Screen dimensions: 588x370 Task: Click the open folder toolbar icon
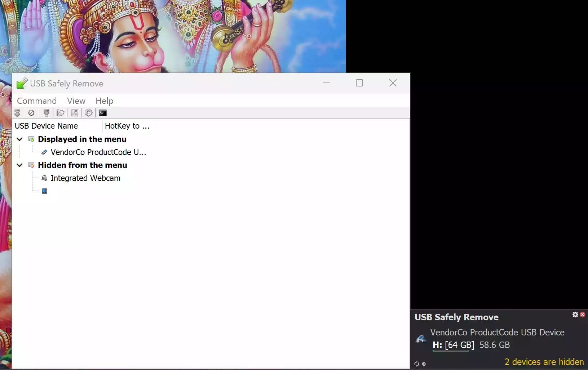click(x=60, y=113)
